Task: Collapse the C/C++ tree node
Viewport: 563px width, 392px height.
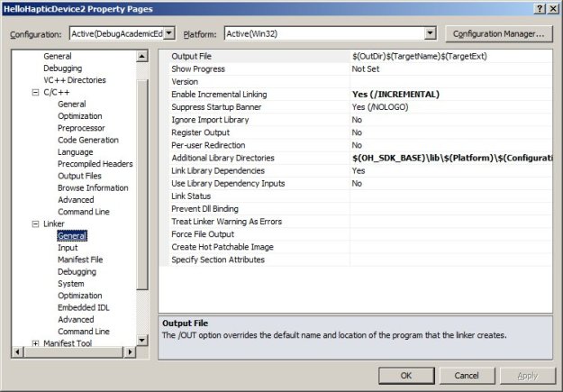Action: tap(35, 92)
